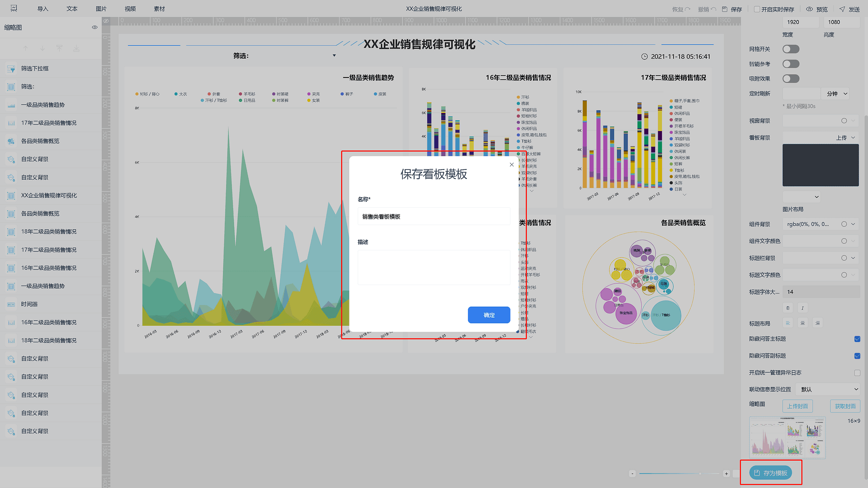
Task: Click the 时间器 layer icon
Action: 11,305
